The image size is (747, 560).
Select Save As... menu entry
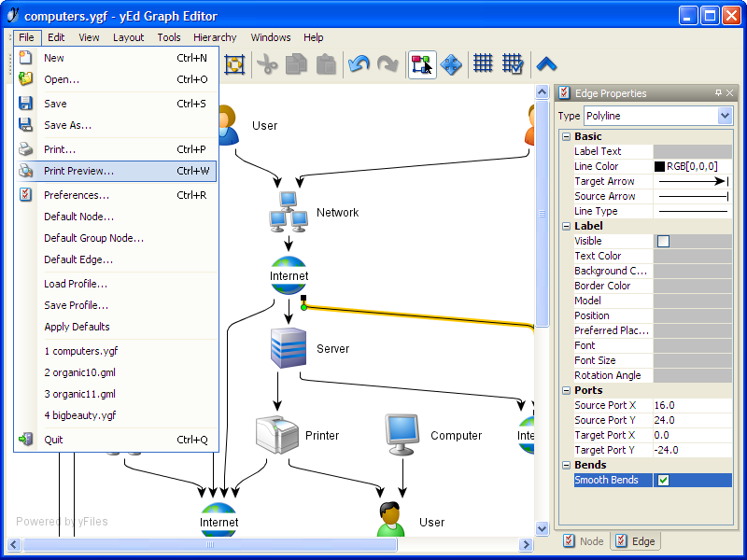point(116,125)
